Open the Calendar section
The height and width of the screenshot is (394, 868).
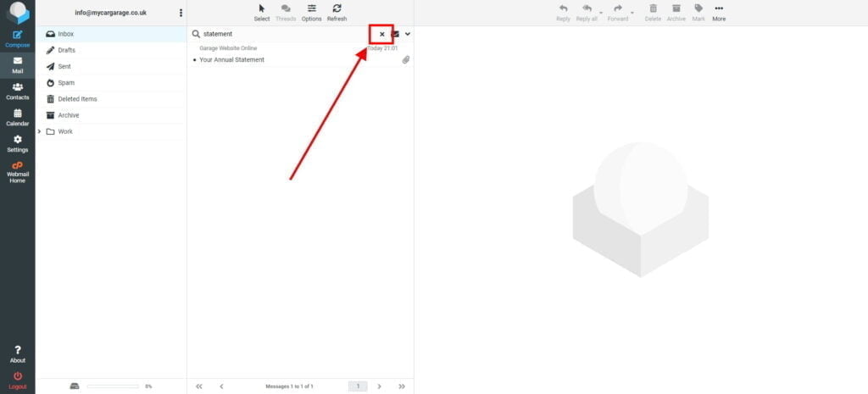18,117
